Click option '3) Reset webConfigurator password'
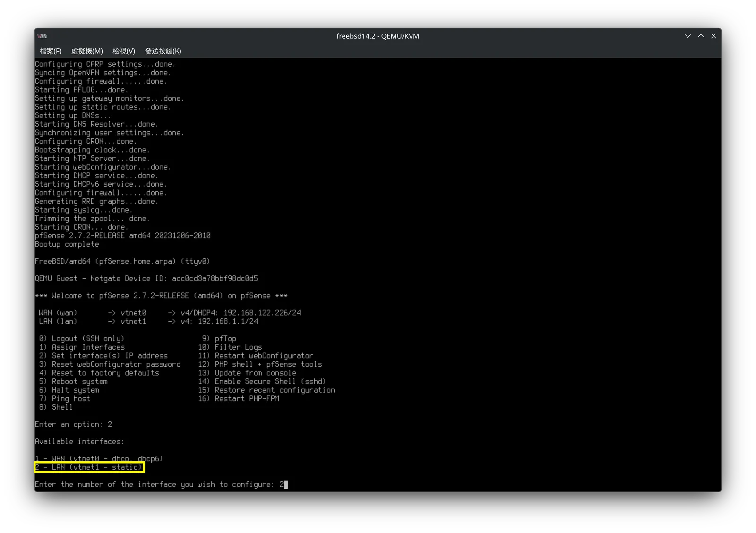 click(110, 364)
